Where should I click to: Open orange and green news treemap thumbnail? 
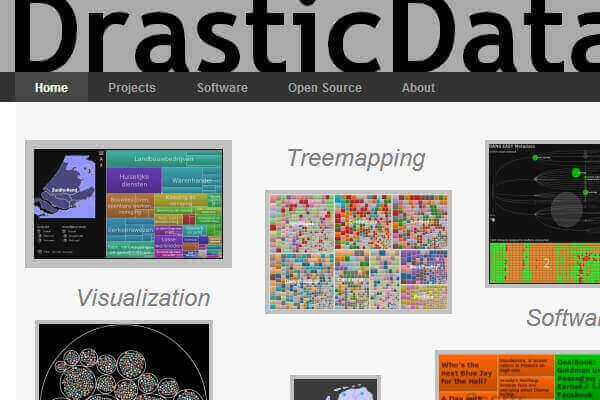(x=518, y=375)
